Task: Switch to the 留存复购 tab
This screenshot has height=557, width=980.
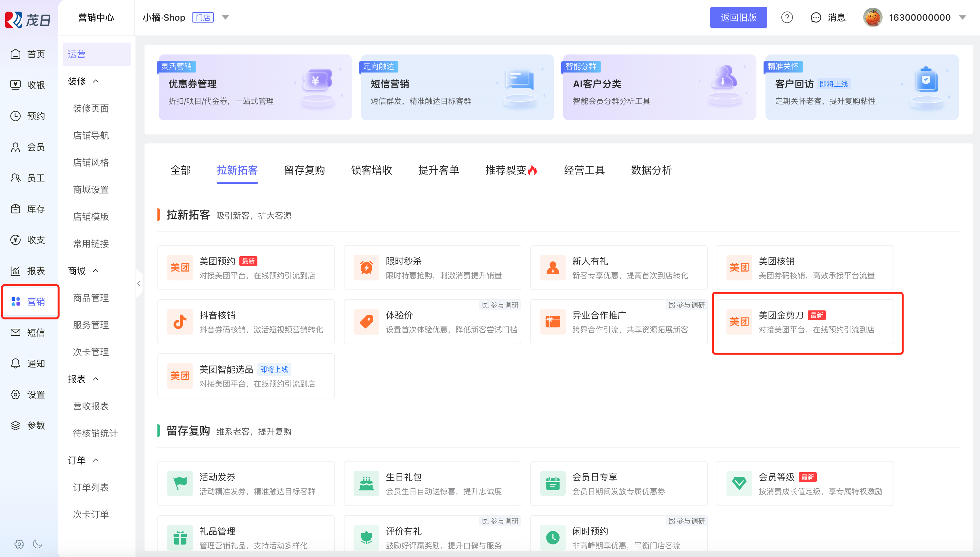Action: [304, 170]
